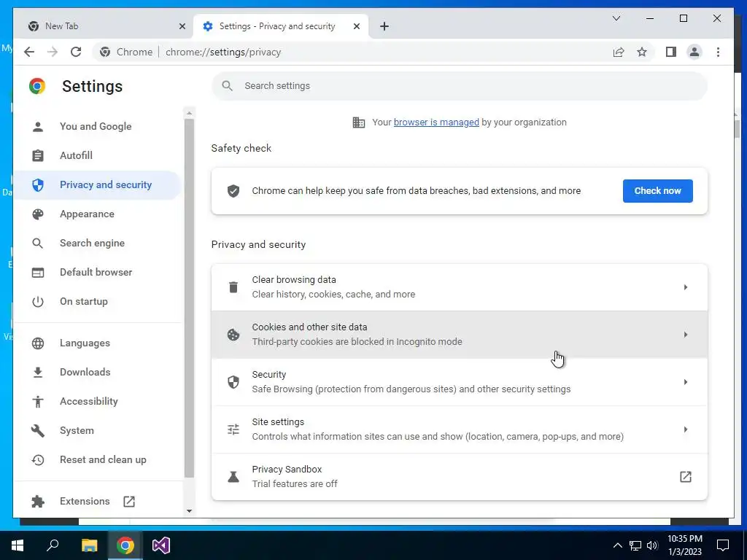
Task: Click sidebar scrollbar up arrow
Action: (x=189, y=113)
